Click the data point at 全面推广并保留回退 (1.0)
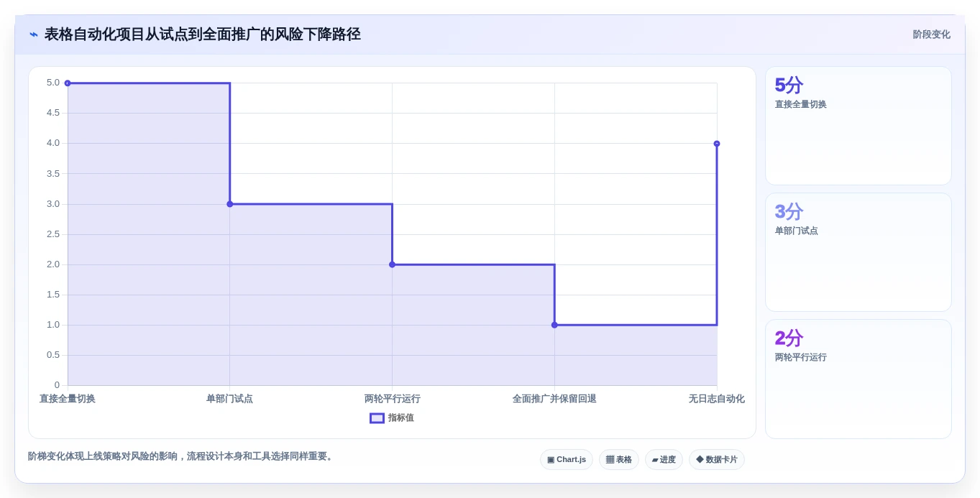 coord(554,325)
